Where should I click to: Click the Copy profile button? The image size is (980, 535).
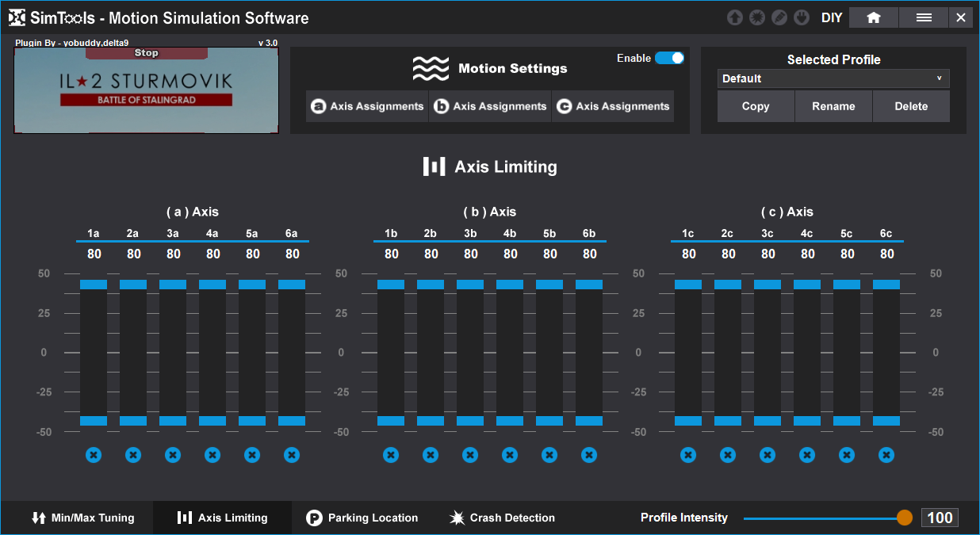click(x=756, y=106)
